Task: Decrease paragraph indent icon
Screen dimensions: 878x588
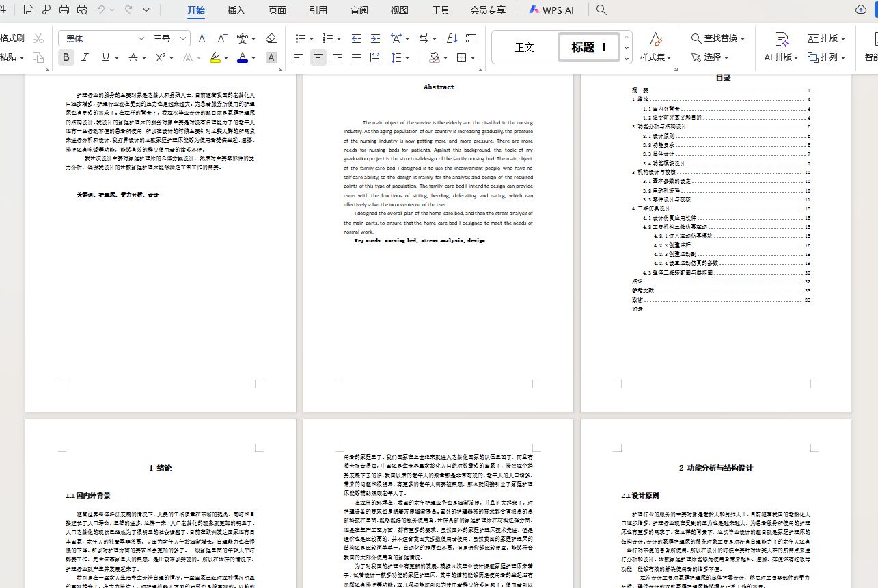Action: (356, 38)
